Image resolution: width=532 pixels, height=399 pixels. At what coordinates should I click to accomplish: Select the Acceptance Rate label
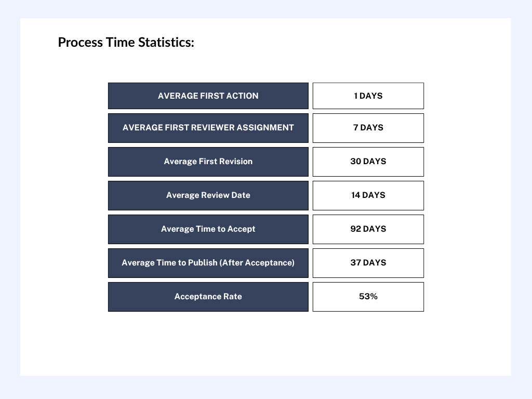pyautogui.click(x=208, y=297)
